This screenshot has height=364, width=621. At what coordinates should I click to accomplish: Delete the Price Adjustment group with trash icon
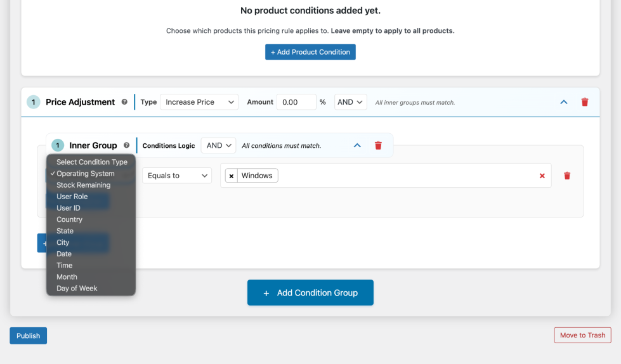coord(585,102)
